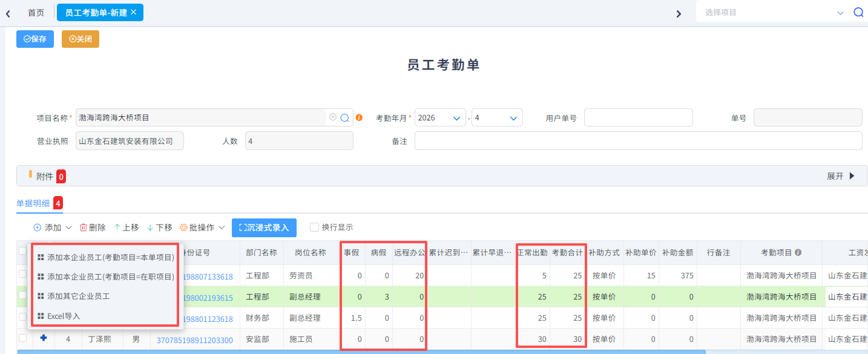Viewport: 868px width, 354px height.
Task: Click the right tab-navigation arrow
Action: click(679, 13)
